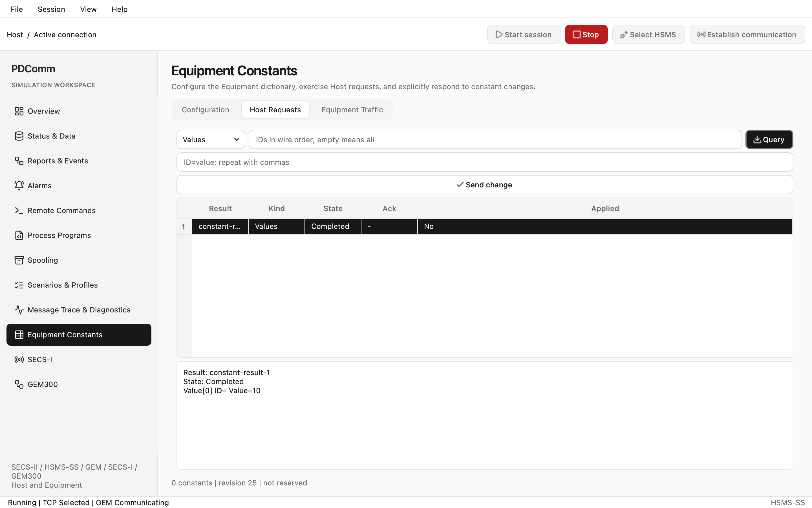The height and width of the screenshot is (508, 812).
Task: Click the "Value[0] ID= Value=10" detail line
Action: [222, 391]
